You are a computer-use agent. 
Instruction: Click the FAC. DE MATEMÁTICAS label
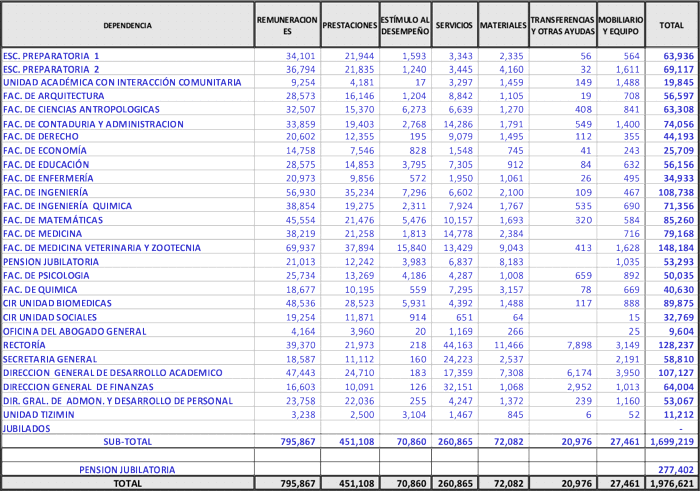click(53, 220)
